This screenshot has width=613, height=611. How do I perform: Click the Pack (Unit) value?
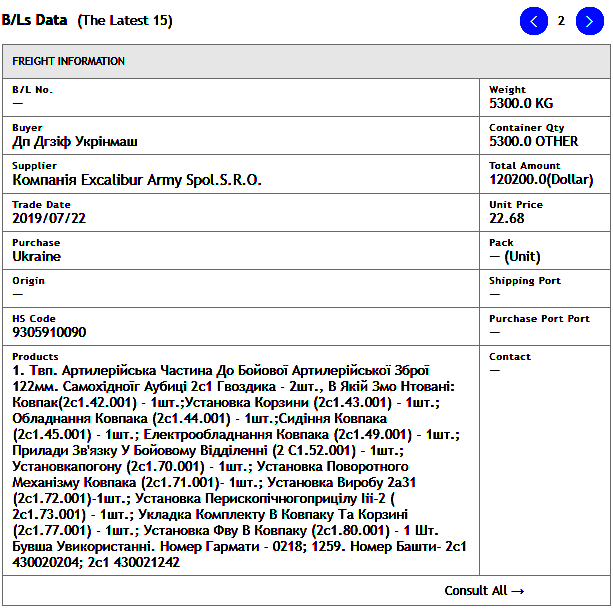coord(514,256)
